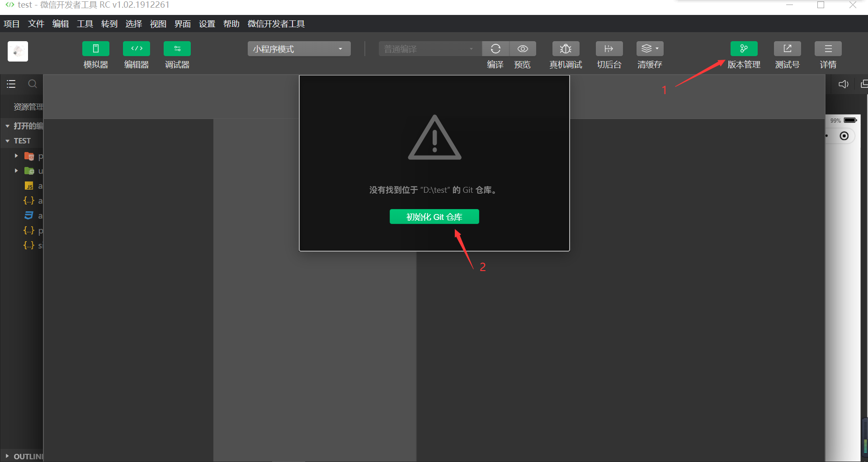Open 版本管理 version control
Viewport: 868px width, 462px height.
744,49
